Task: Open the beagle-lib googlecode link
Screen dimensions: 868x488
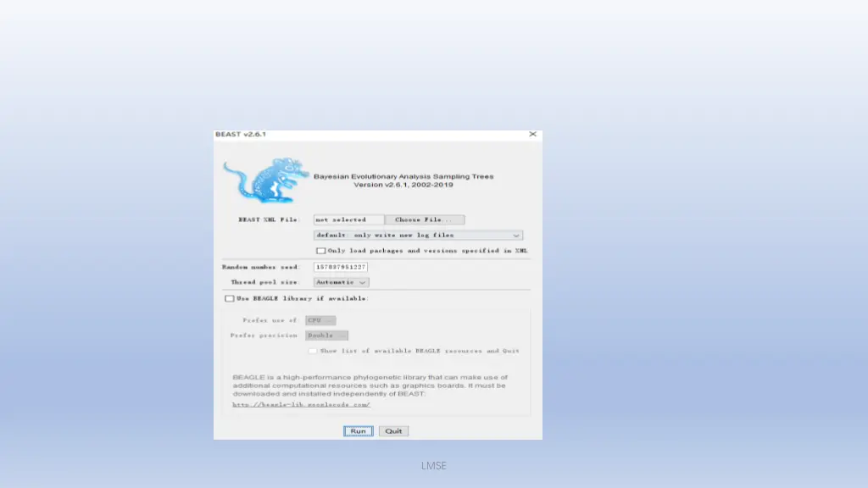Action: 301,404
